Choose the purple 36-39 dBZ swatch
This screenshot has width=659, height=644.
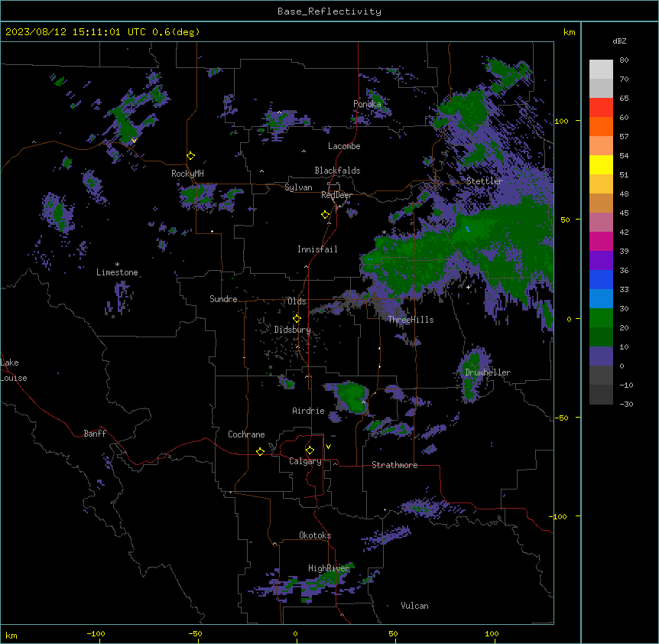point(601,260)
